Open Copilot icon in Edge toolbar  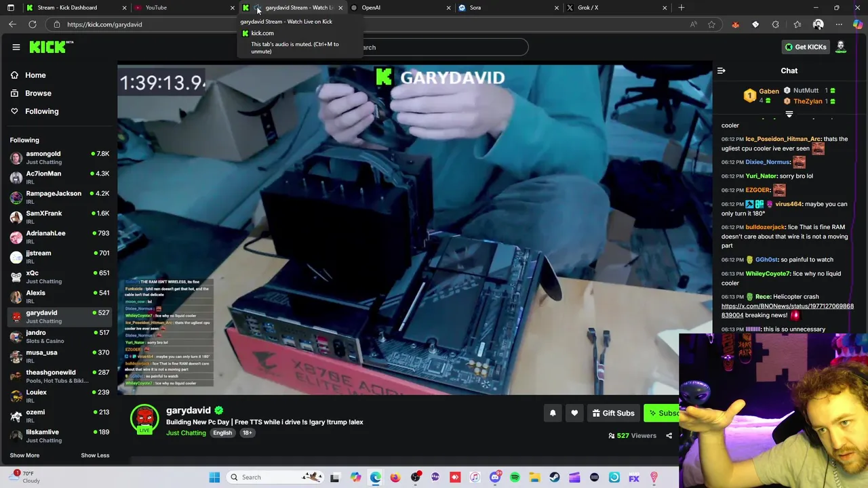click(x=857, y=24)
